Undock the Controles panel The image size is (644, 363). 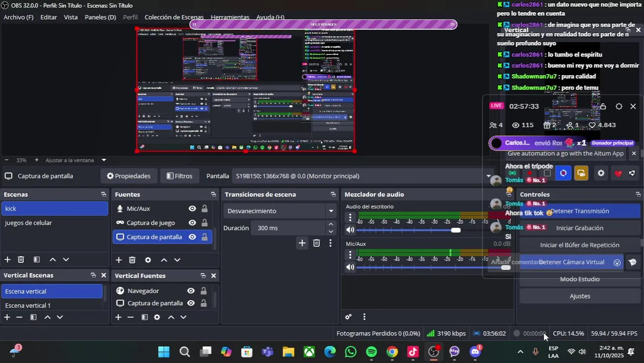click(x=638, y=194)
